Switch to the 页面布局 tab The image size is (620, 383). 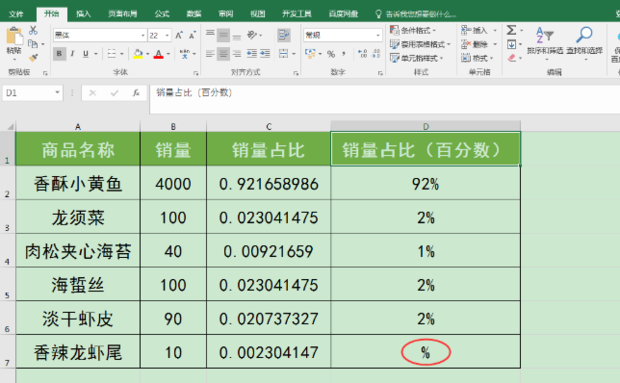[123, 14]
